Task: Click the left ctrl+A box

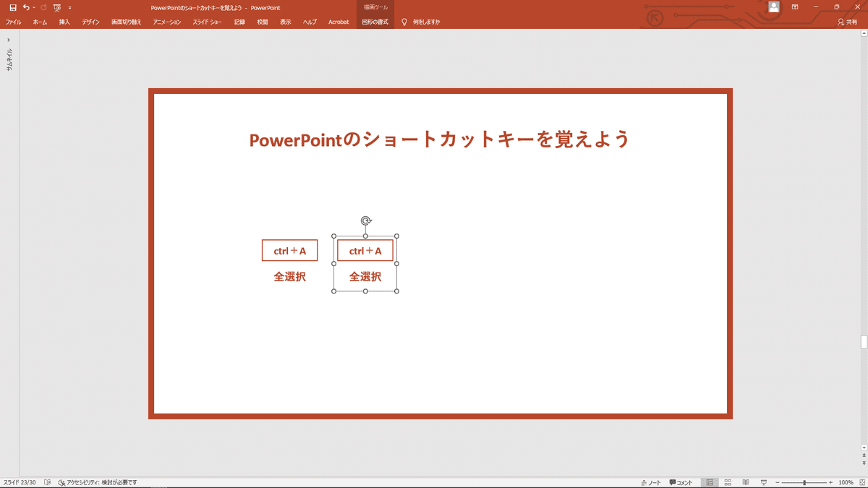Action: coord(289,250)
